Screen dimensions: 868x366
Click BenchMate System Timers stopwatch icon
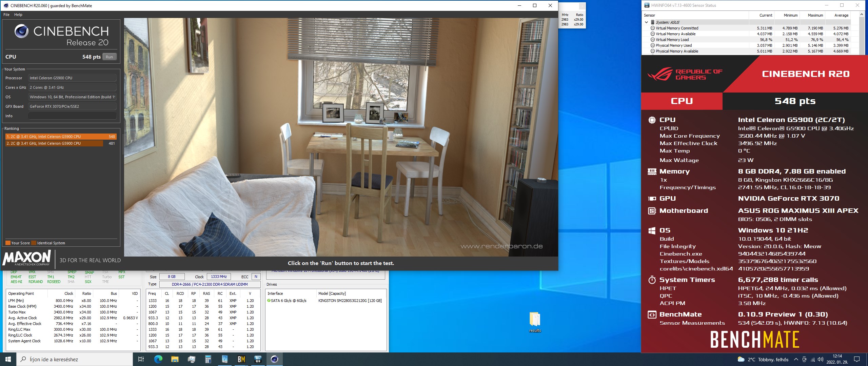[652, 280]
